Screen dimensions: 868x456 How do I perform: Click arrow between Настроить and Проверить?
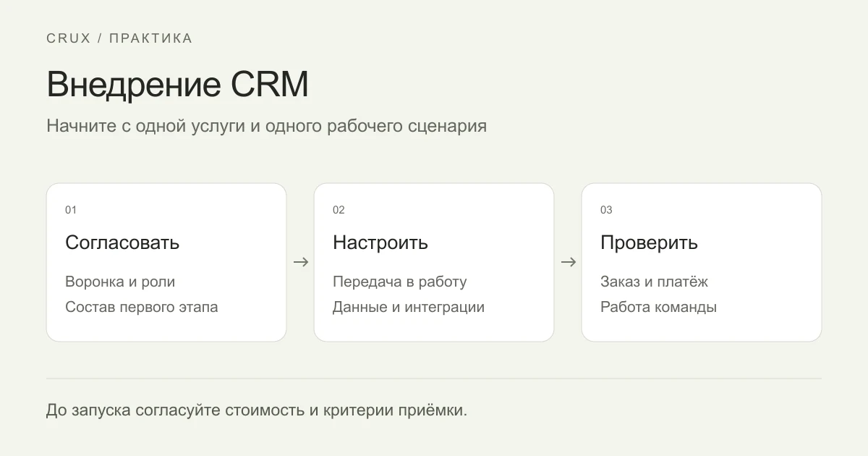569,262
